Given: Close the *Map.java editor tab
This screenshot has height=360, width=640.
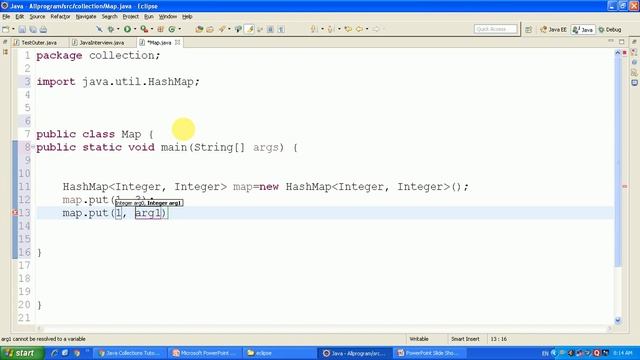Looking at the screenshot, I should pyautogui.click(x=178, y=42).
